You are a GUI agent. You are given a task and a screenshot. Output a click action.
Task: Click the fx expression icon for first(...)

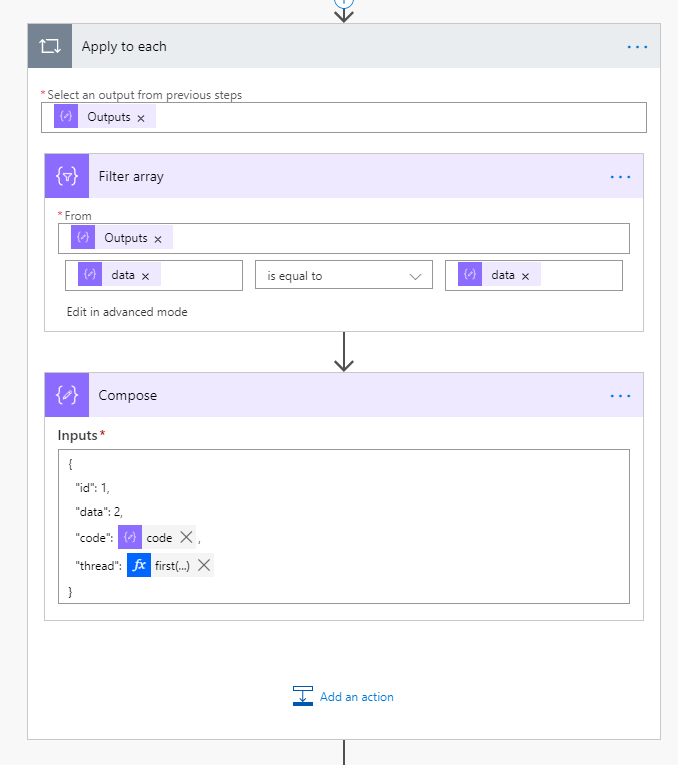pyautogui.click(x=139, y=565)
